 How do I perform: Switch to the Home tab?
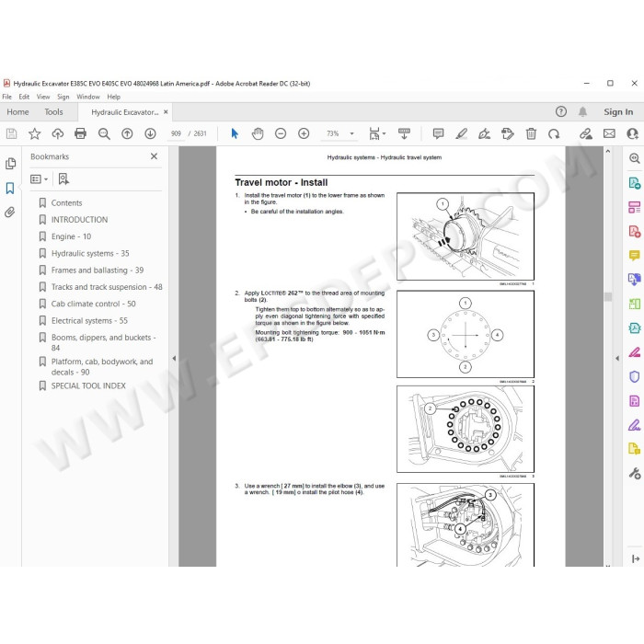coord(17,111)
